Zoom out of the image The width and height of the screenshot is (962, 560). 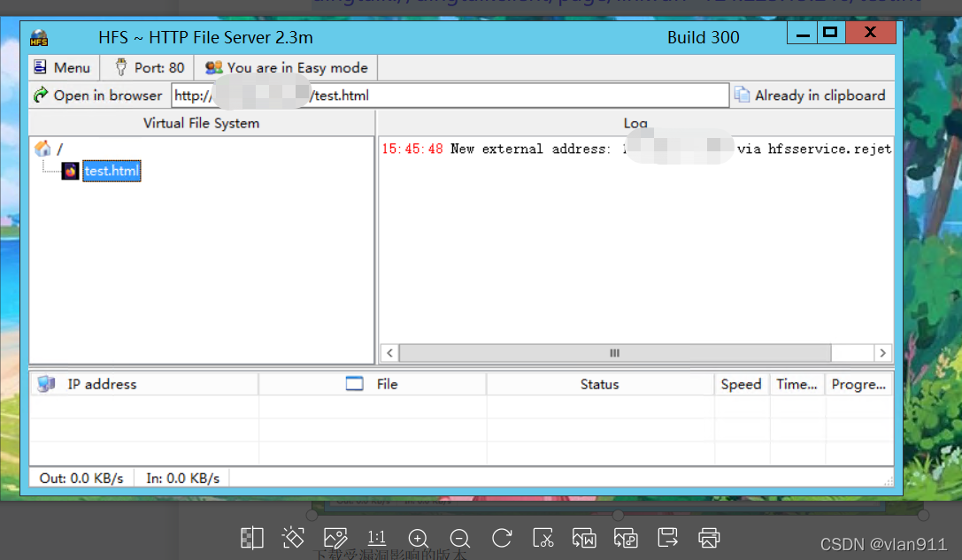click(459, 538)
